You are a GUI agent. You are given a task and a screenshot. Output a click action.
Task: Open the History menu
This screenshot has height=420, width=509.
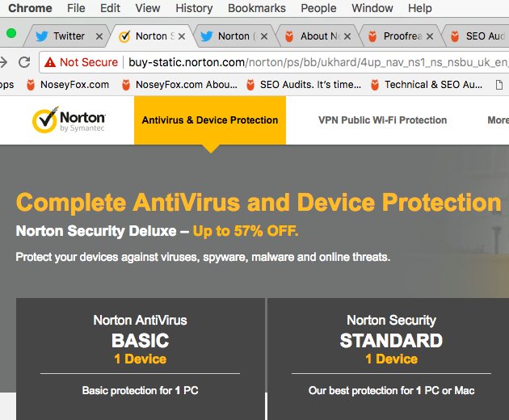point(194,8)
